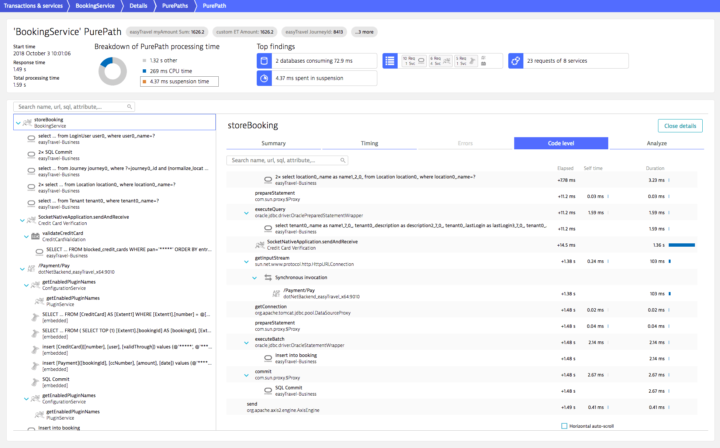The image size is (720, 448).
Task: Click blue CPU time legend swatch
Action: (144, 71)
